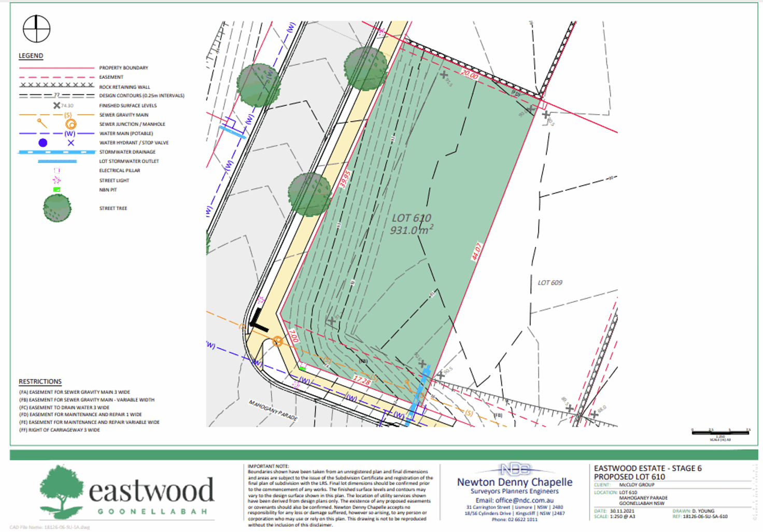
Task: Click the orange sewer manhole circle in legend
Action: click(x=70, y=124)
